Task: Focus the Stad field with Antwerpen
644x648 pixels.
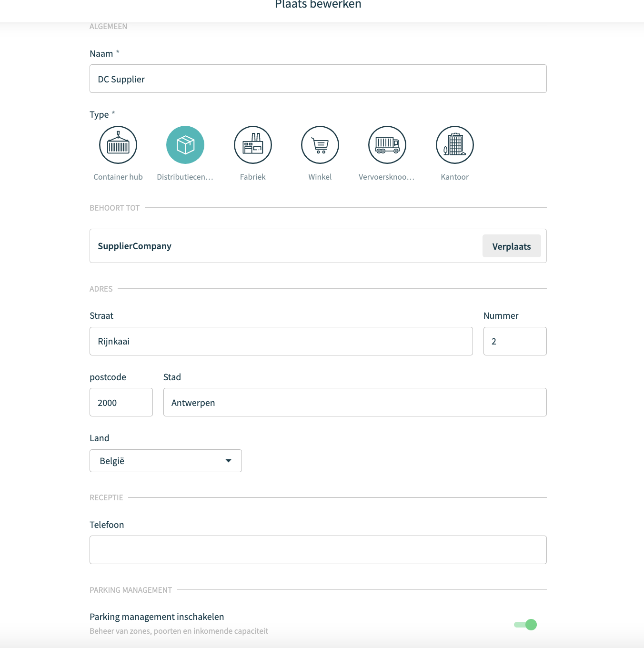Action: click(355, 402)
